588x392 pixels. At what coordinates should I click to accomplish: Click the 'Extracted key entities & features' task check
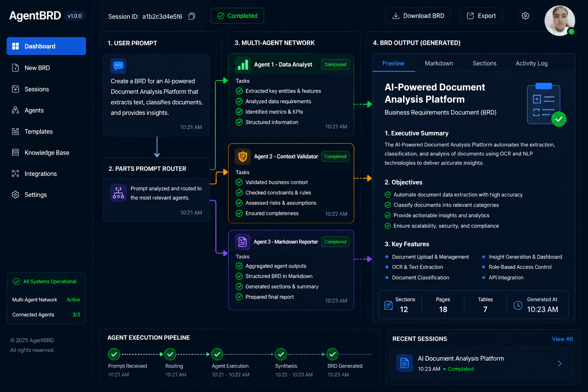[x=239, y=91]
